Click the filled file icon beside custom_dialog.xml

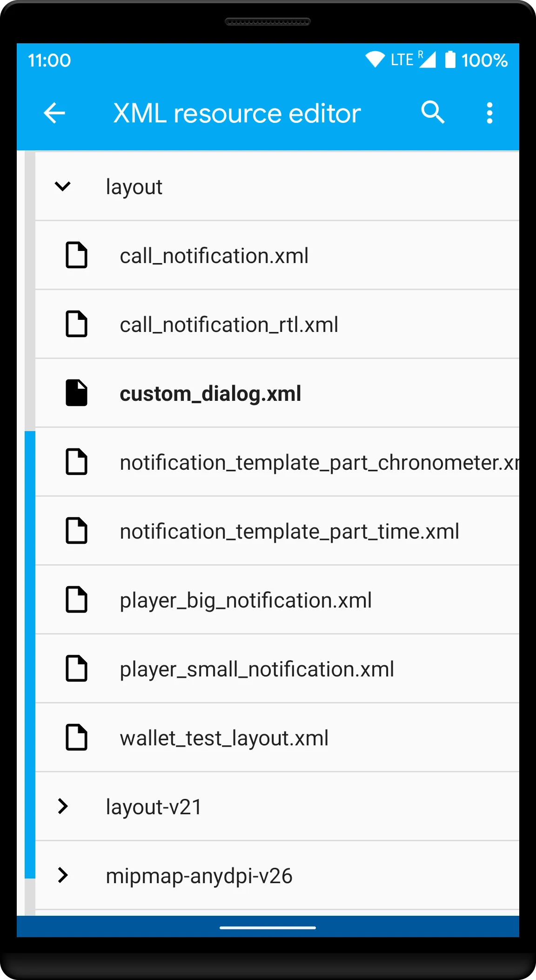(x=76, y=393)
